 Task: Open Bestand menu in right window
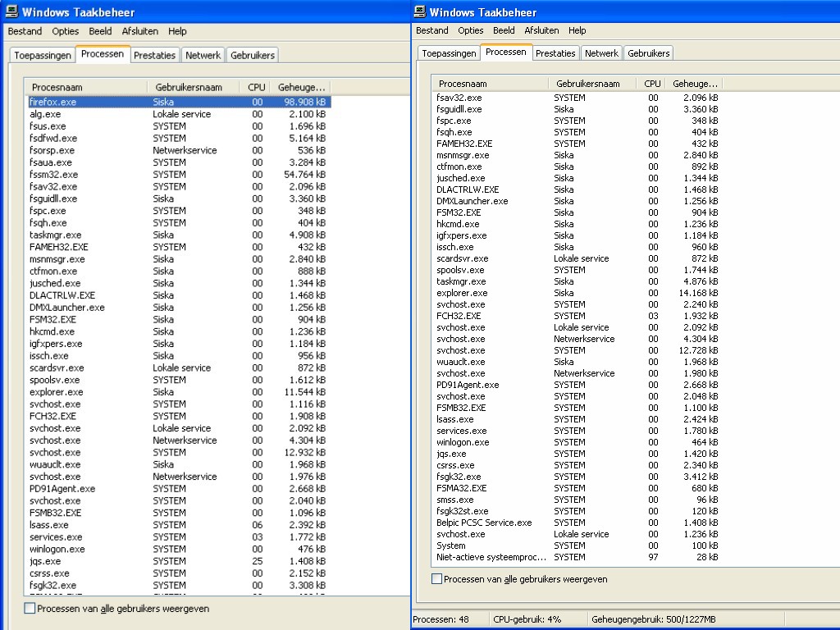pos(431,30)
